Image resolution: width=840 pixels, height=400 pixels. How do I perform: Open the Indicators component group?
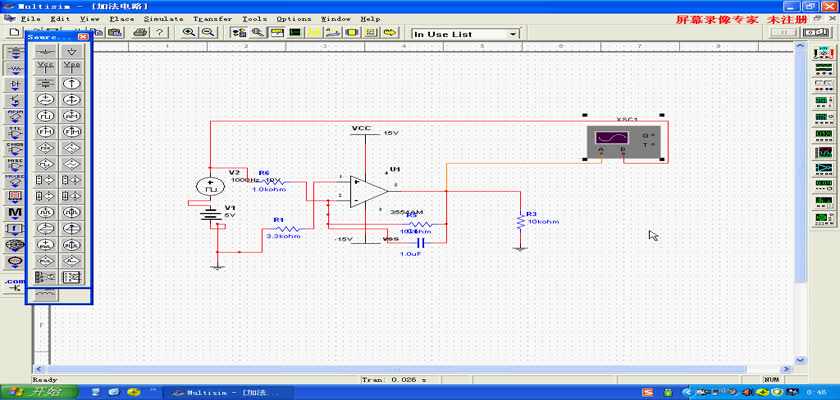[x=15, y=197]
